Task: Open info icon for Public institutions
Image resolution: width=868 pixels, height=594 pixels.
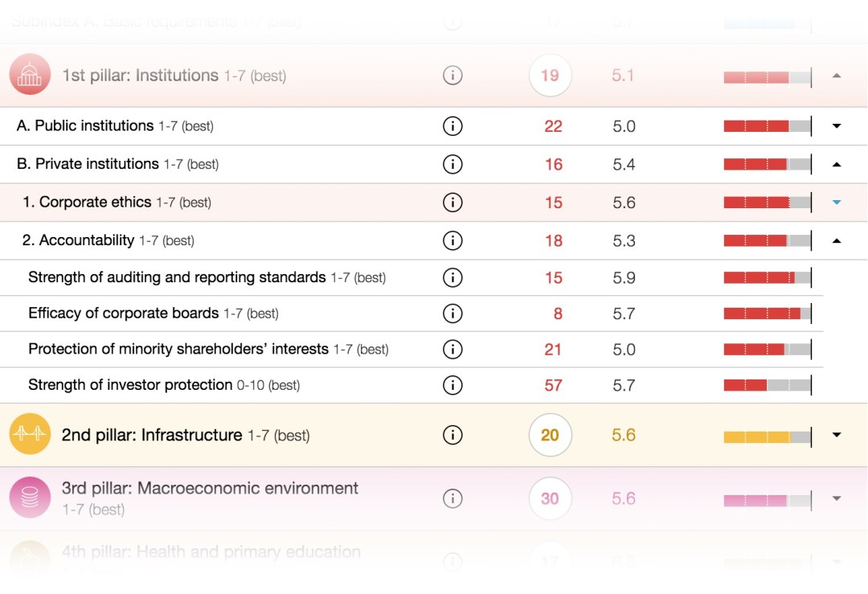Action: (x=452, y=126)
